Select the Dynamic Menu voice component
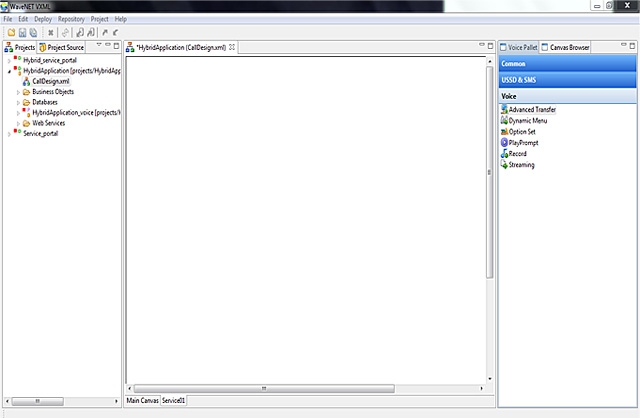640x418 pixels. (526, 120)
